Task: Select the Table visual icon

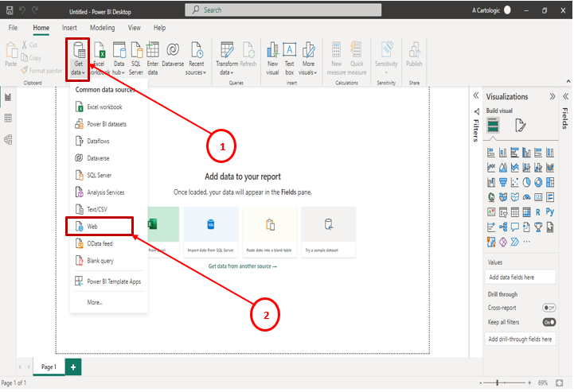Action: [515, 212]
